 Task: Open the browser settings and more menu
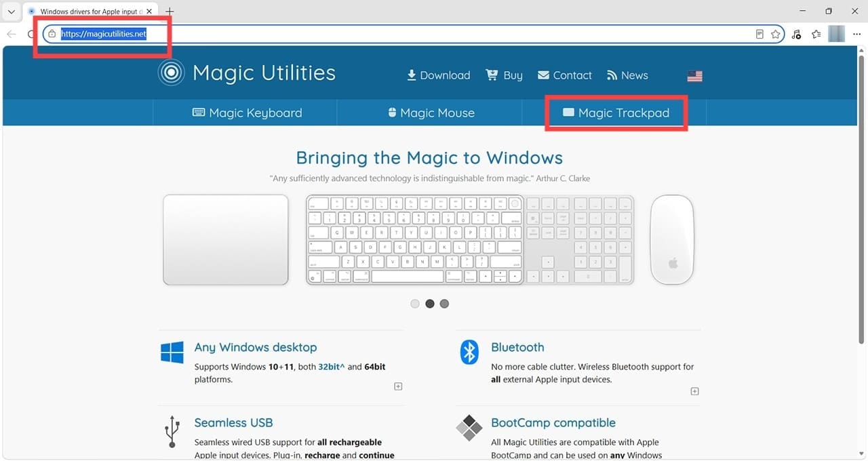point(857,34)
